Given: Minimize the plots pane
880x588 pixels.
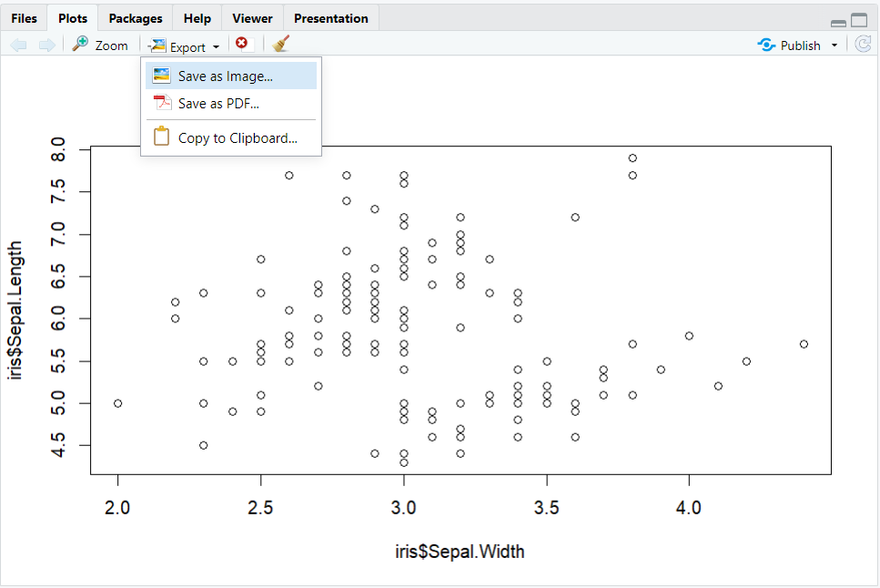Looking at the screenshot, I should coord(838,21).
